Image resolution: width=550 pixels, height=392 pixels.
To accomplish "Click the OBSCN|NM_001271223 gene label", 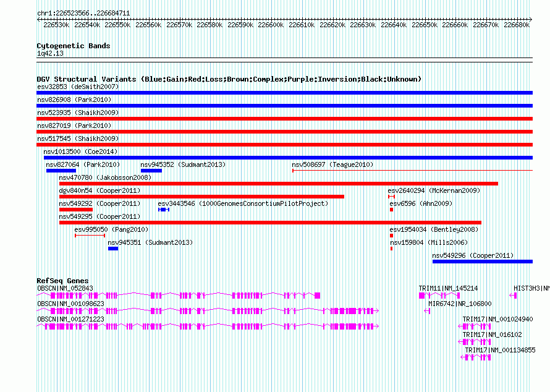I will (x=71, y=319).
